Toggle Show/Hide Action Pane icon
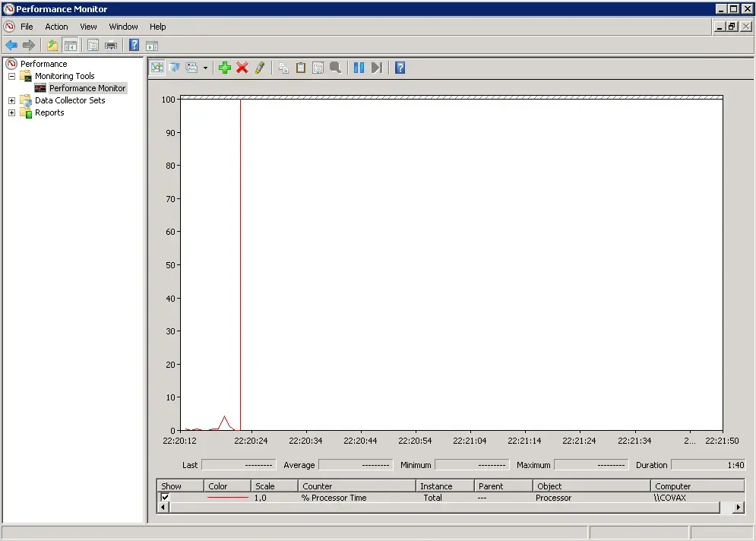The image size is (756, 541). (152, 46)
